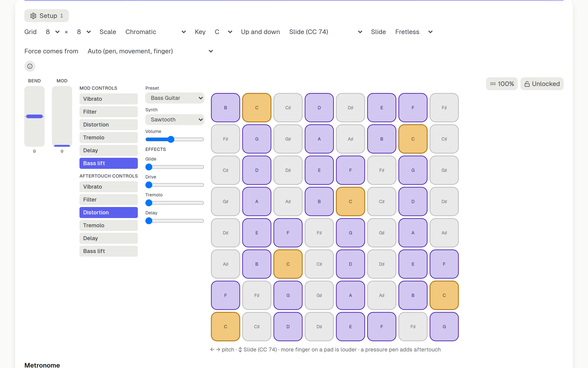Open the Grid rows dropdown
Screen dimensions: 588x368
(52, 32)
